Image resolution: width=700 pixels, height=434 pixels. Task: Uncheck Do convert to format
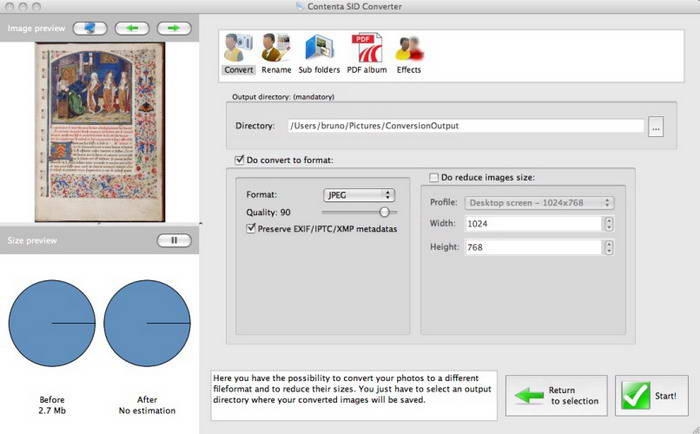[240, 160]
